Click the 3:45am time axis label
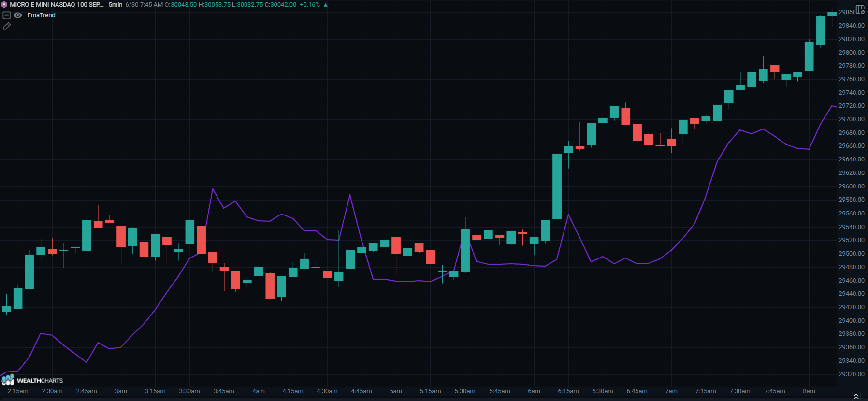The width and height of the screenshot is (868, 401). (224, 391)
